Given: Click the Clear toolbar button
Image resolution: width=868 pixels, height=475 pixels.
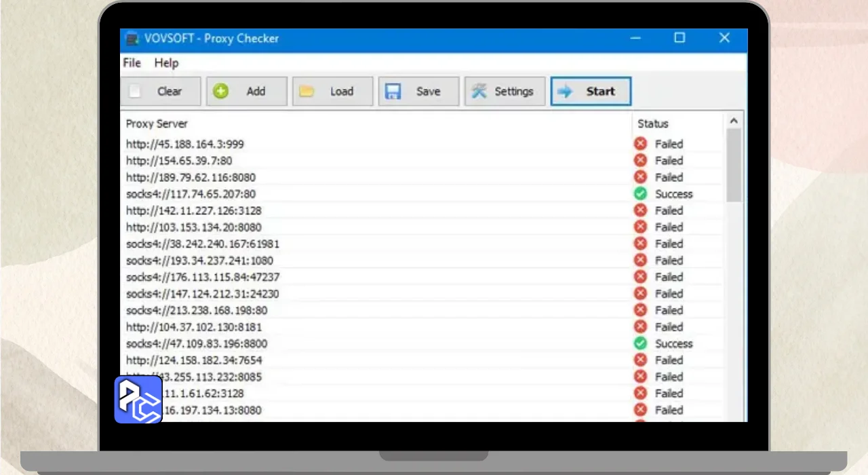Looking at the screenshot, I should coord(161,91).
